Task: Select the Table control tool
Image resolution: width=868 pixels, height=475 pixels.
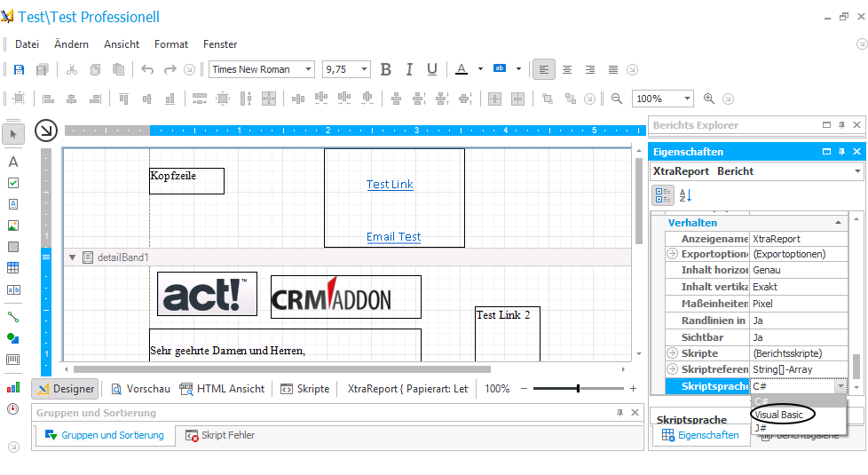Action: coord(13,268)
